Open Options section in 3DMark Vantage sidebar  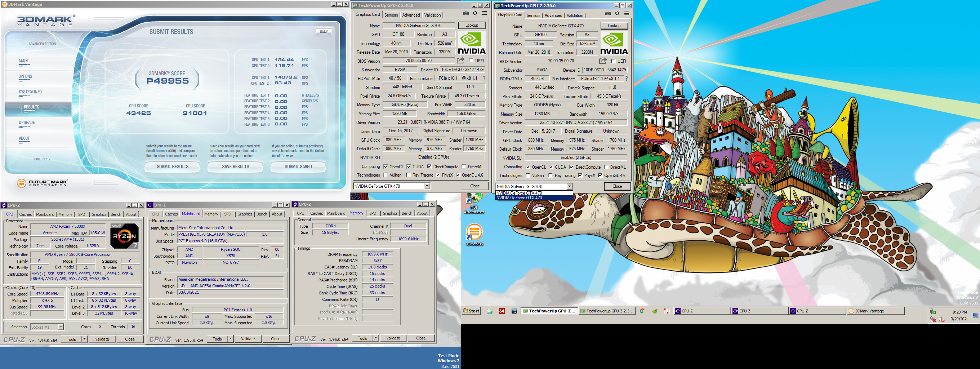coord(25,76)
